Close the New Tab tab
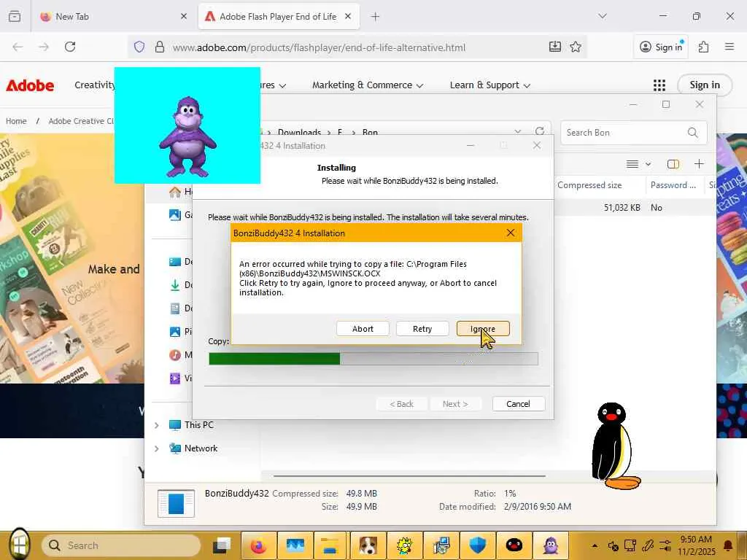The height and width of the screenshot is (560, 747). (184, 16)
